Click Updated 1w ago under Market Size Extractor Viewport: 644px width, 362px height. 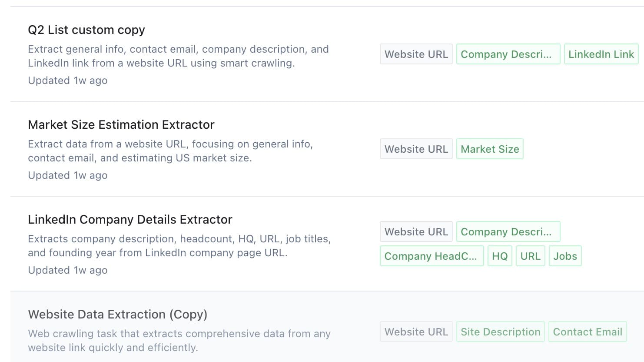pyautogui.click(x=68, y=175)
